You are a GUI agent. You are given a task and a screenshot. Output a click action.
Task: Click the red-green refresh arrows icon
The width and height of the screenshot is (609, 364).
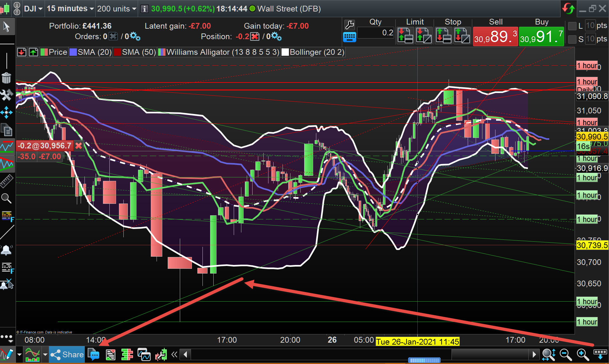pos(569,9)
